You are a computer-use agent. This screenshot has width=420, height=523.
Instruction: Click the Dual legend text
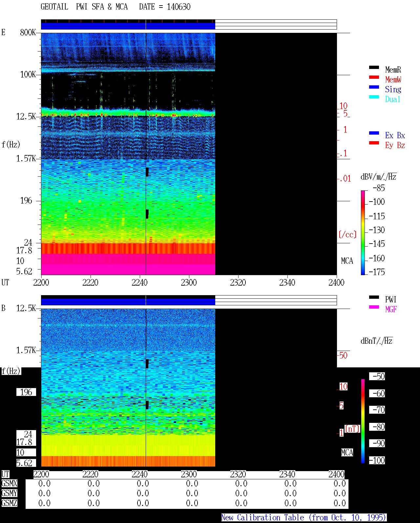click(x=393, y=99)
